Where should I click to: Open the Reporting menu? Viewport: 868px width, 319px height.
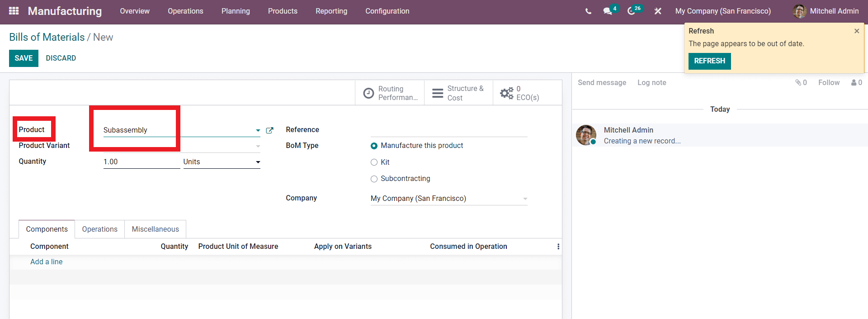click(331, 11)
